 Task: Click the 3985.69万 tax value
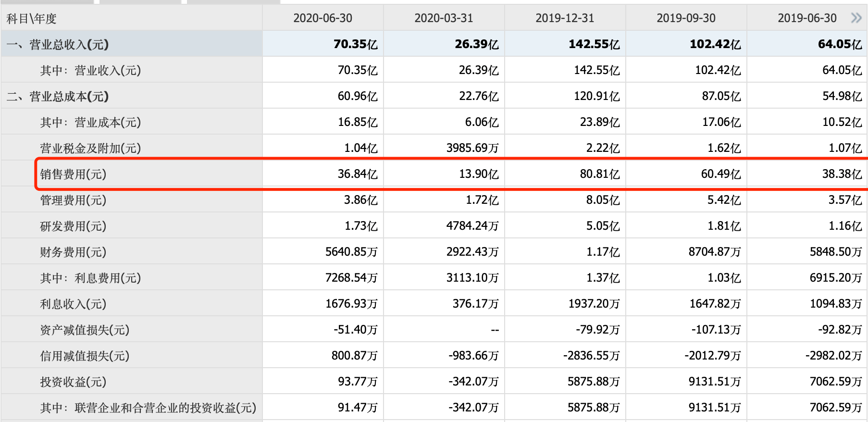pos(472,148)
